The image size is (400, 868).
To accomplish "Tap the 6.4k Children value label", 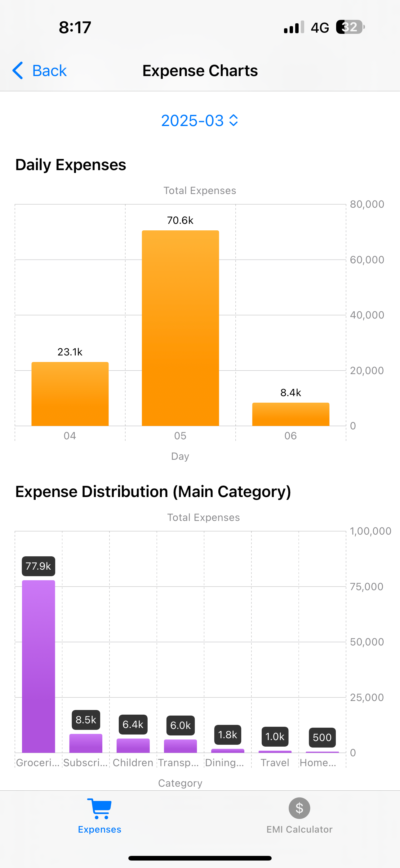I will click(x=133, y=725).
